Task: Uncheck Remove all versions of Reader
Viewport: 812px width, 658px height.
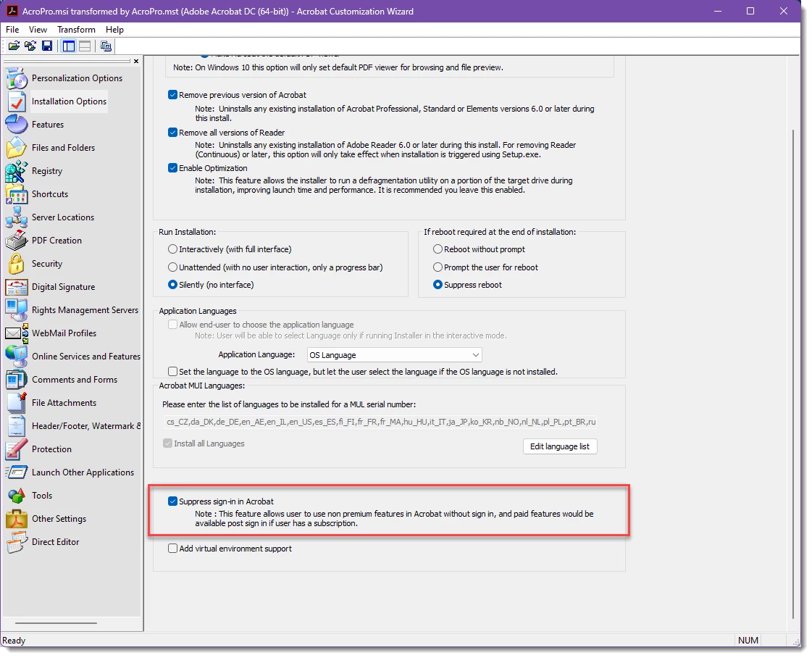Action: point(173,133)
